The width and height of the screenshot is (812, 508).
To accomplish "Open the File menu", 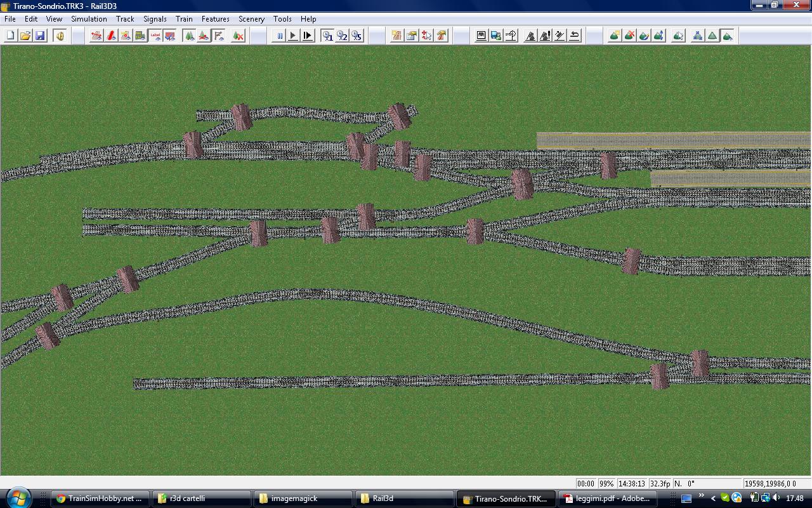I will coord(10,19).
